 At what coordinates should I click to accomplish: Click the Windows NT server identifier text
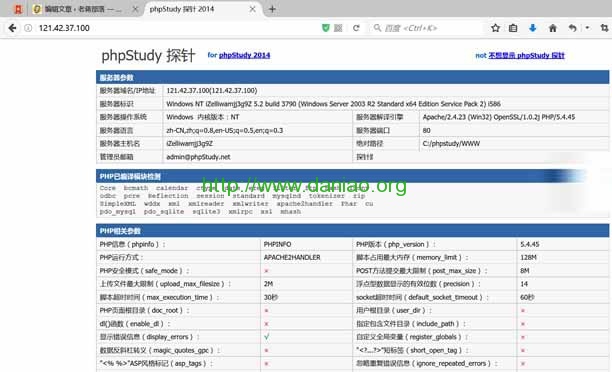coord(333,104)
